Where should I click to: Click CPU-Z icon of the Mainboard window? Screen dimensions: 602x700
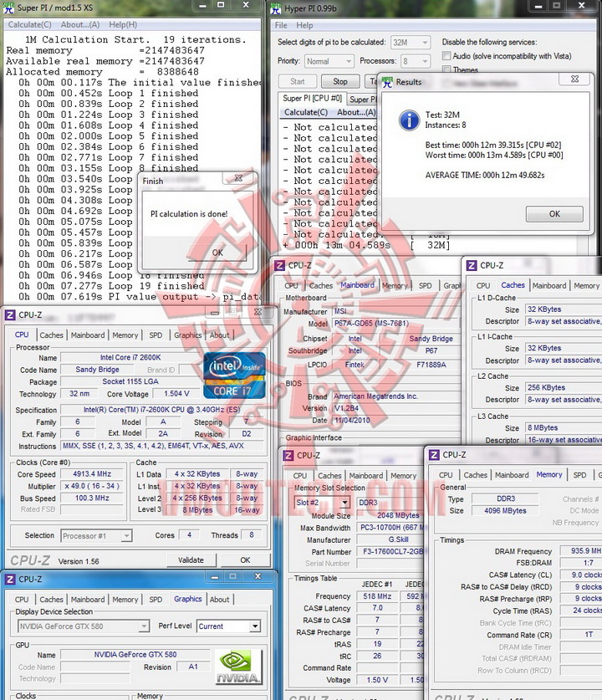279,265
